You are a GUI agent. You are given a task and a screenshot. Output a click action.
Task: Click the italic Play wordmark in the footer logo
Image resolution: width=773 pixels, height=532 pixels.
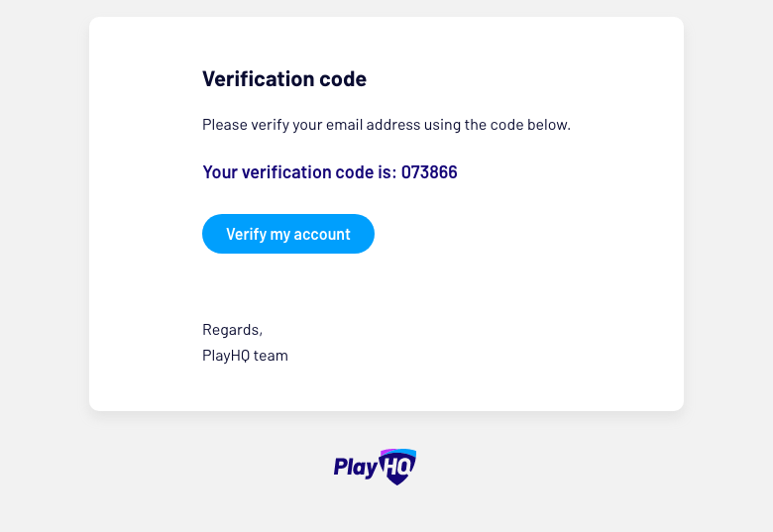click(x=356, y=468)
